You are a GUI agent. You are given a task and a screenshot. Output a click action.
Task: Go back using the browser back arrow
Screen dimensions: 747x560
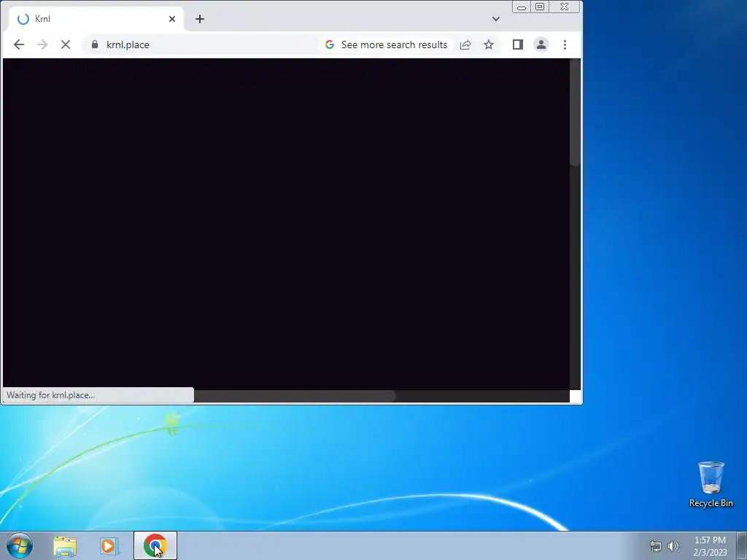tap(18, 44)
